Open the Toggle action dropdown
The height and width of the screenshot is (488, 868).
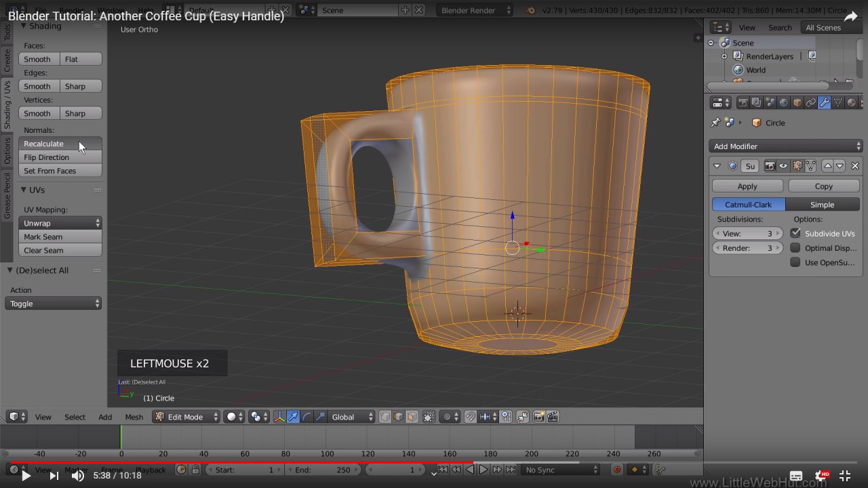pyautogui.click(x=54, y=304)
